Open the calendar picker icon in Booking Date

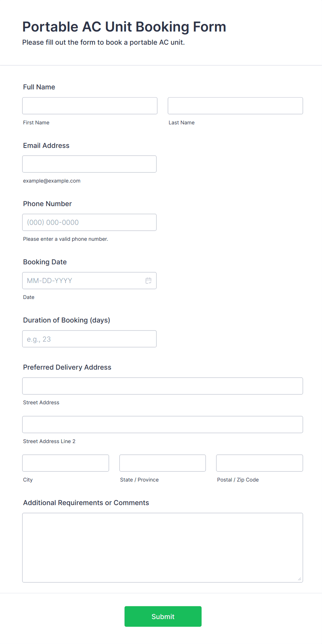click(149, 281)
